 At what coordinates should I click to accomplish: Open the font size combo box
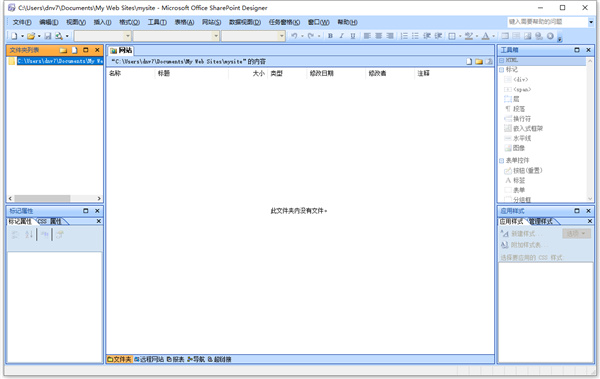click(x=253, y=36)
